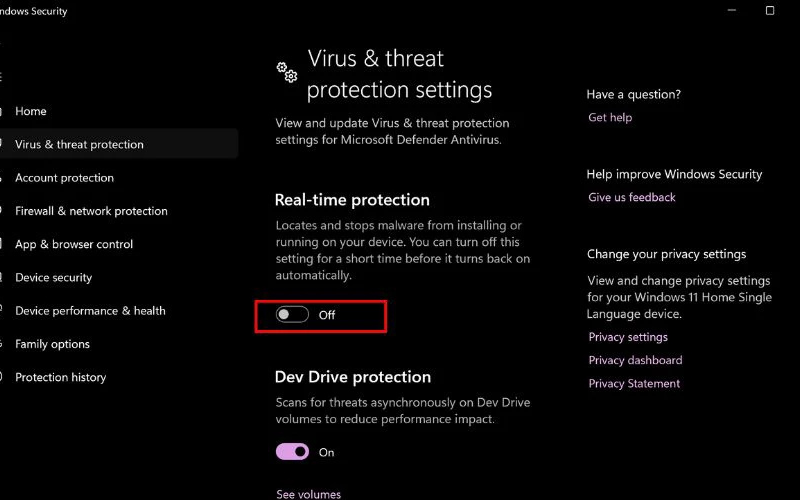Open the Device security page

(53, 277)
